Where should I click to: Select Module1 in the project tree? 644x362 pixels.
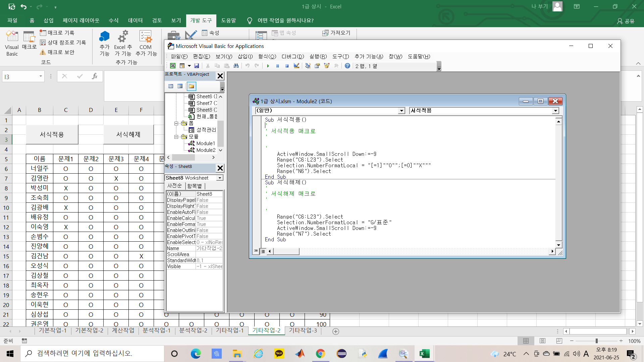point(205,143)
